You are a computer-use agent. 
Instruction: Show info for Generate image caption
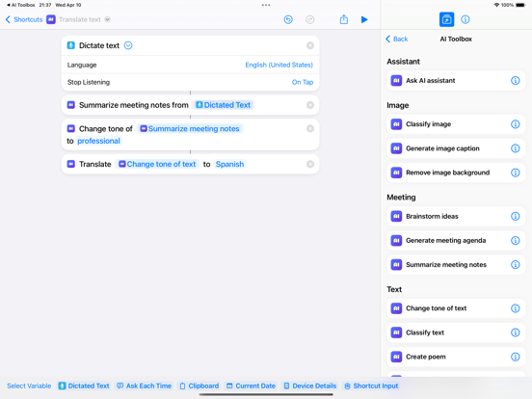click(515, 148)
